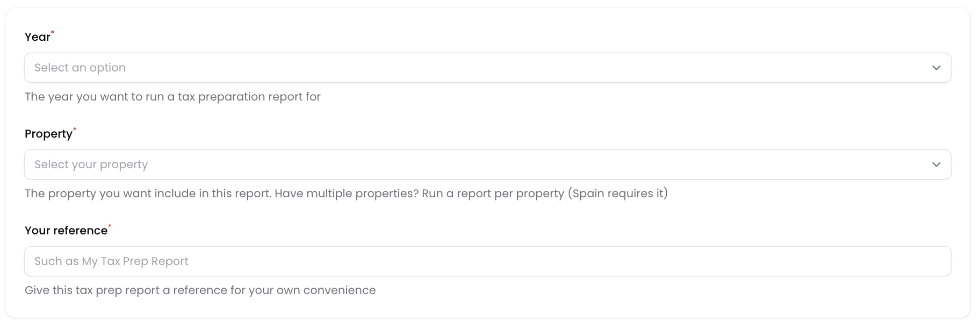Click the red asterisk beside Property label

pyautogui.click(x=75, y=130)
